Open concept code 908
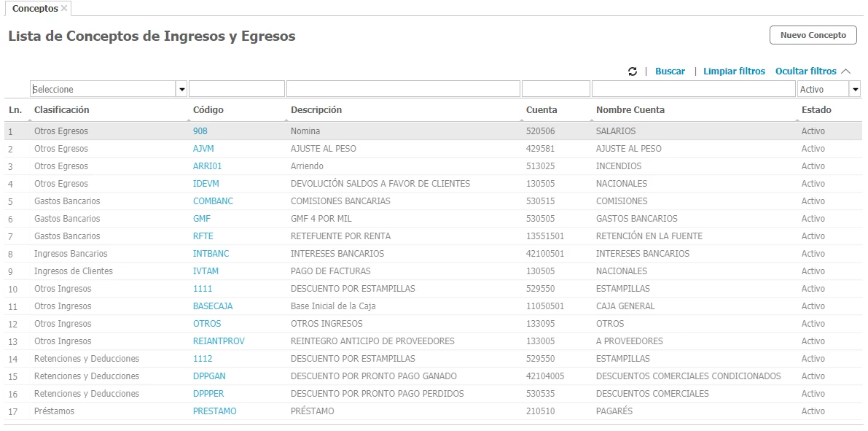Screen dimensions: 868x431 click(200, 131)
